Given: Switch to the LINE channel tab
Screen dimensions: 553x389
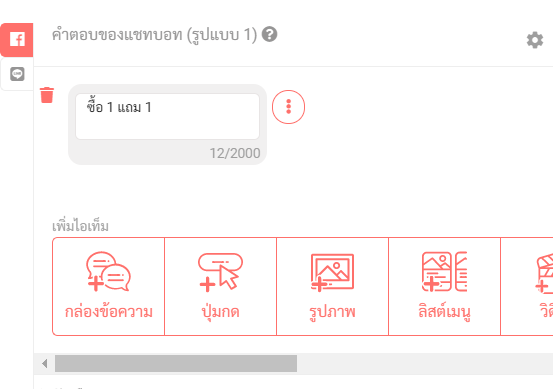Looking at the screenshot, I should pos(17,74).
